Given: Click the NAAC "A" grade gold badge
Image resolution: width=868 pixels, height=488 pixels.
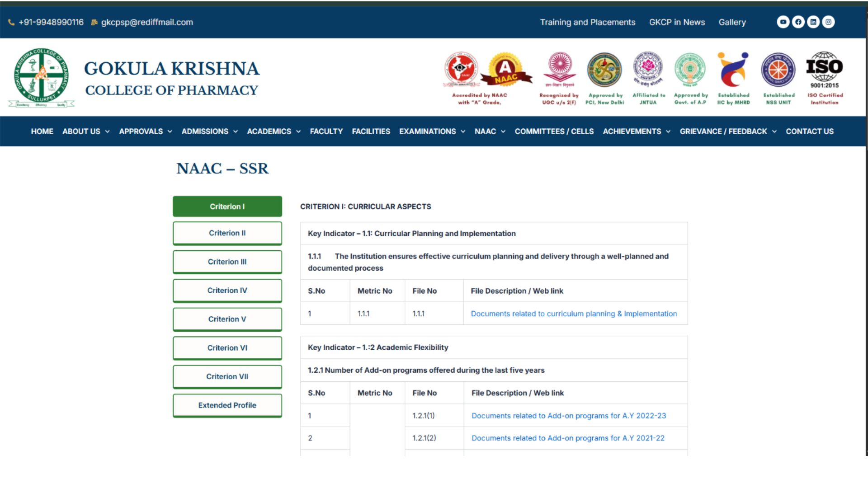Looking at the screenshot, I should [x=506, y=69].
